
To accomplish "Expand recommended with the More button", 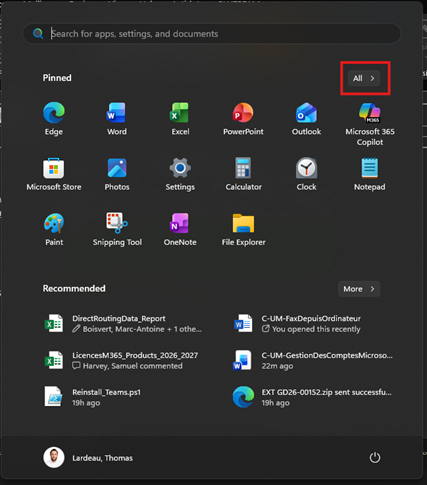I will (359, 289).
